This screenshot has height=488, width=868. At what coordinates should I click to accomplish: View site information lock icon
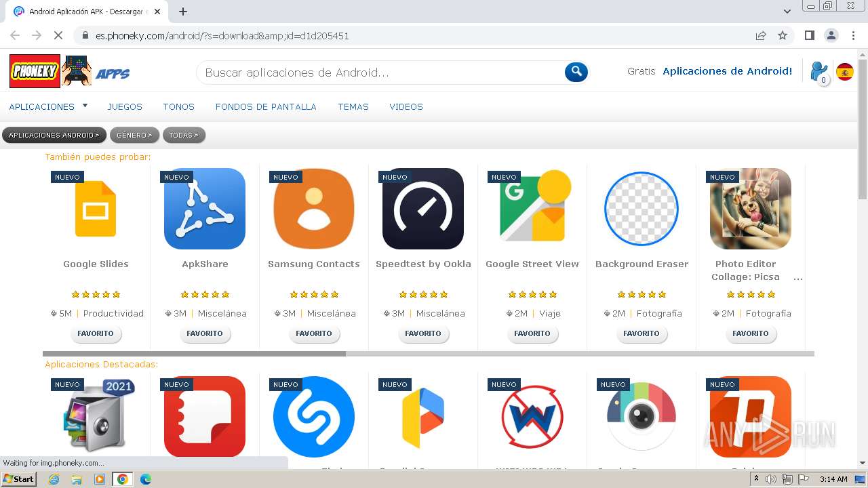click(85, 35)
